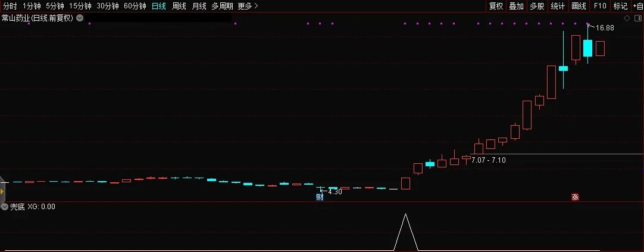644x252 pixels.
Task: Expand dropdown next to 常山药业 title
Action: 80,18
